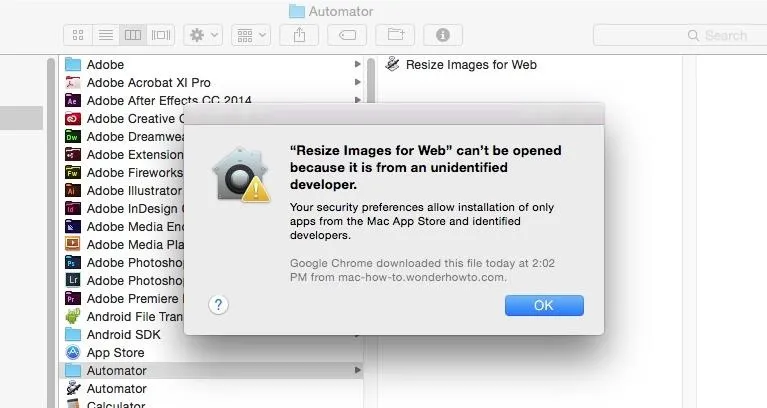The image size is (767, 408).
Task: Click OK in the warning dialog
Action: tap(544, 305)
